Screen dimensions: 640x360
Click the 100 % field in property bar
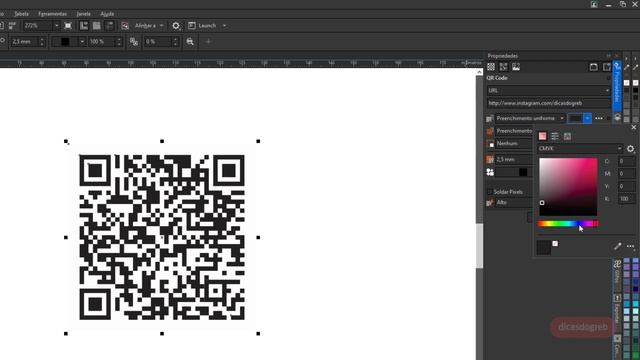(102, 42)
